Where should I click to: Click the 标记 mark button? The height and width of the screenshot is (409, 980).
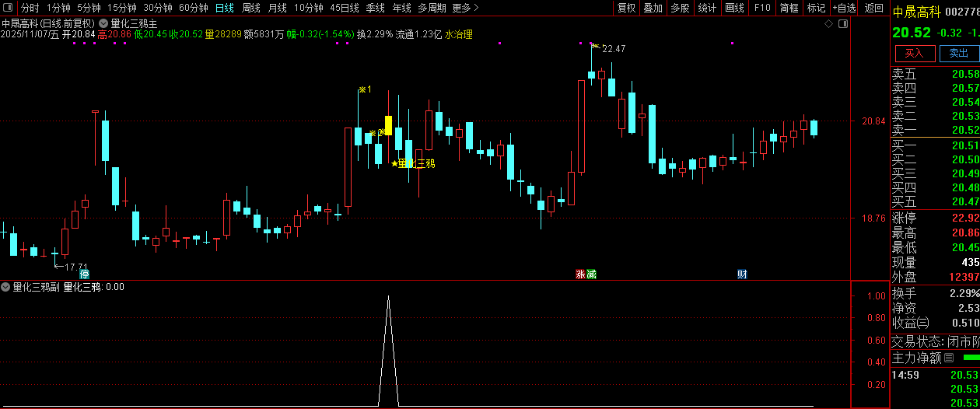817,8
